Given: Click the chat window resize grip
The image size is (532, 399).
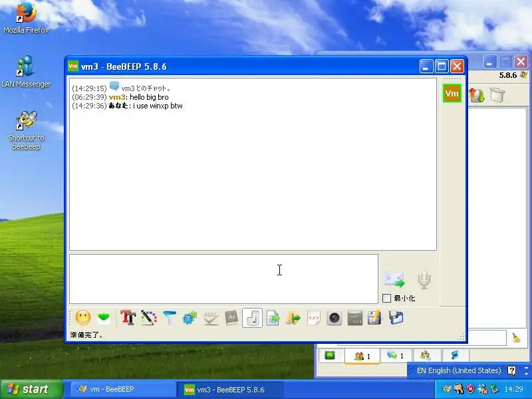Looking at the screenshot, I should pyautogui.click(x=461, y=336).
